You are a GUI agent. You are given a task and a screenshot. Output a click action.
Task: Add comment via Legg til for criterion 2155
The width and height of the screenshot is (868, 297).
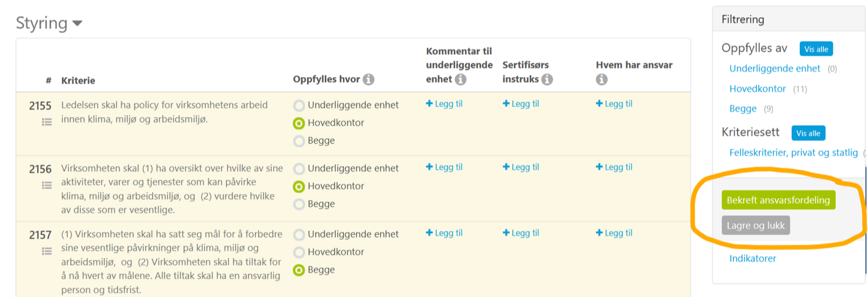point(445,104)
